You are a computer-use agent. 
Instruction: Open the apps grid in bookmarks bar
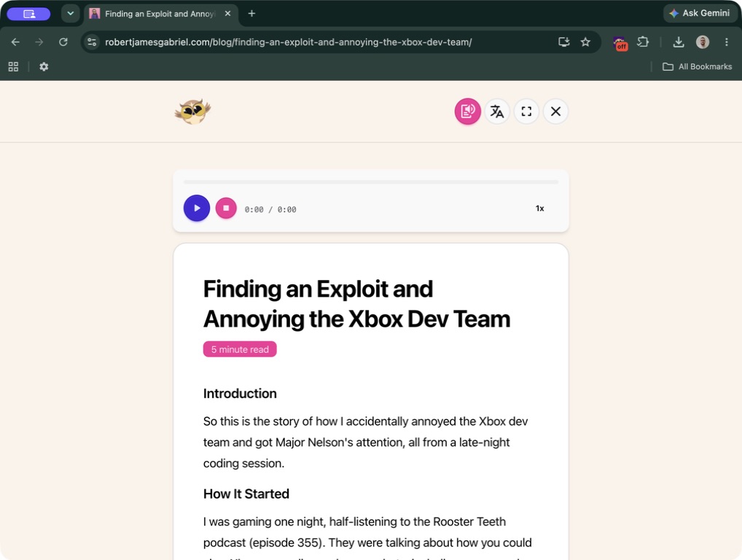tap(13, 67)
